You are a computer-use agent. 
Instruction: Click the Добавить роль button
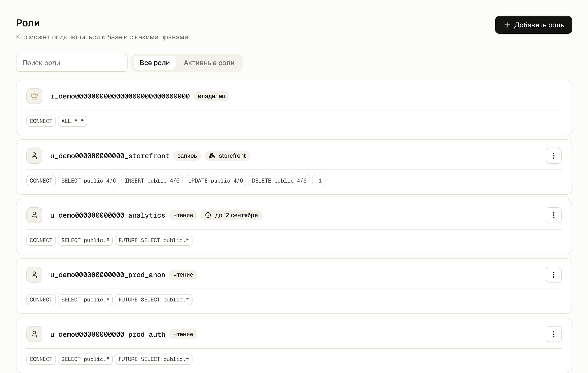coord(533,25)
